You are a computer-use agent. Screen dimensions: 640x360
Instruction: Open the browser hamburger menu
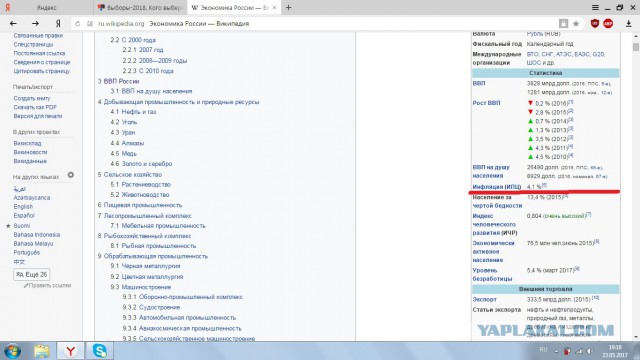click(x=596, y=7)
